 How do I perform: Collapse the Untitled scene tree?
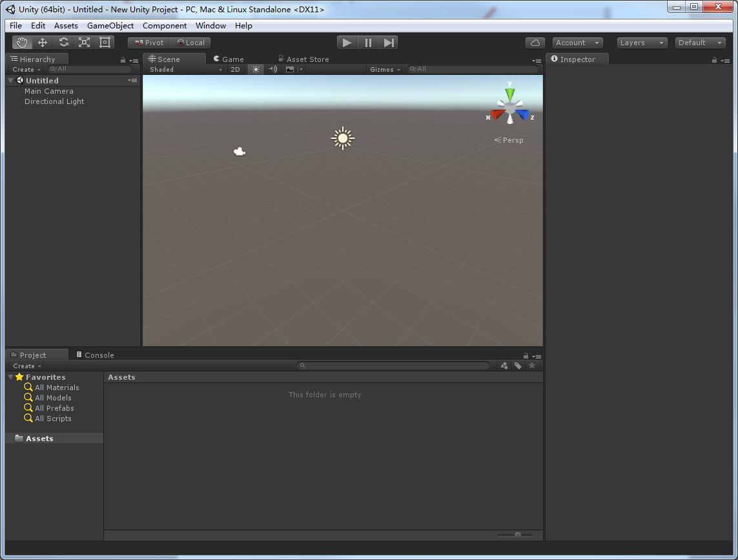[11, 81]
